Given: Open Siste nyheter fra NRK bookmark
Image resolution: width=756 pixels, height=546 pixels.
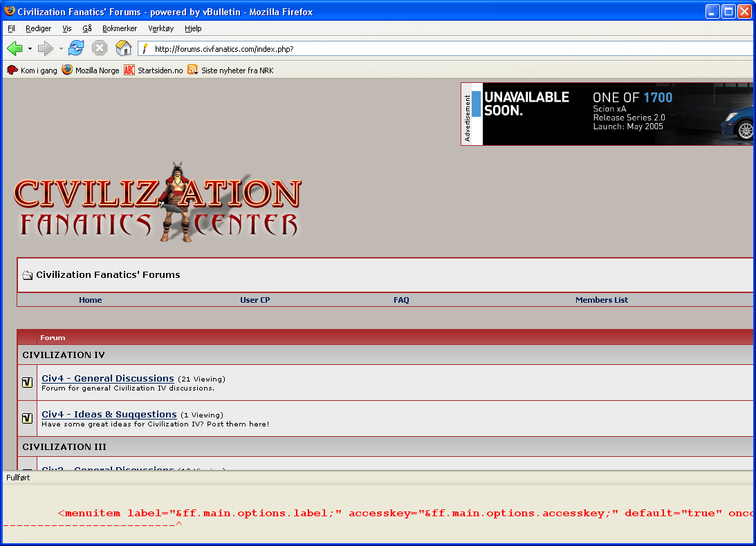Looking at the screenshot, I should tap(230, 70).
